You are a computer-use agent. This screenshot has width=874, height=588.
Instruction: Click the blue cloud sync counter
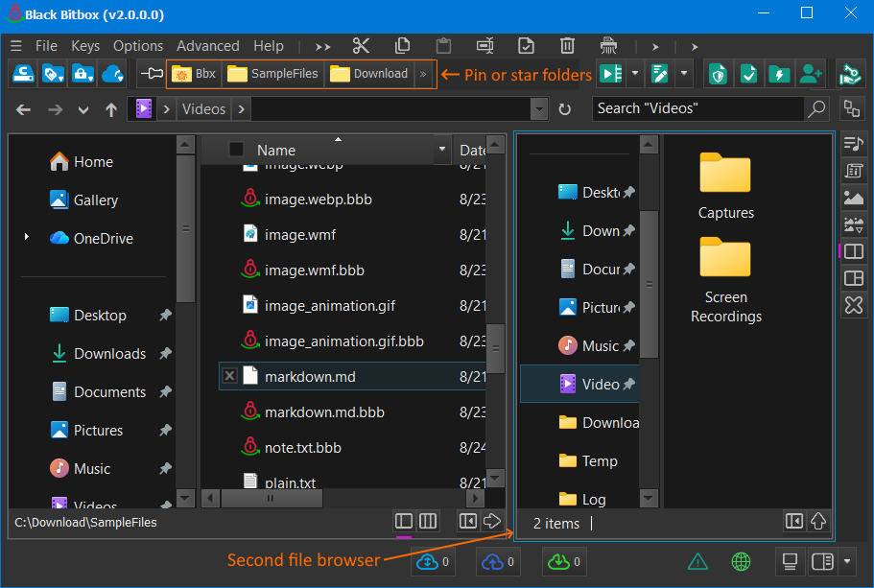pyautogui.click(x=433, y=562)
